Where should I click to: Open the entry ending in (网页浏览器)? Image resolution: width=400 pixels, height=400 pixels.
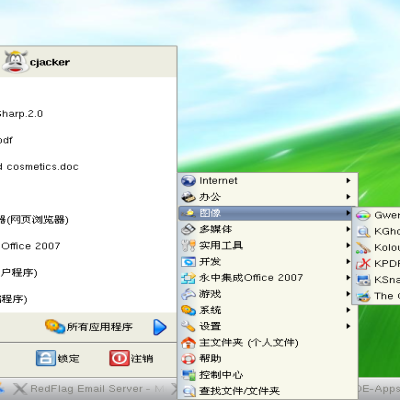click(x=34, y=220)
